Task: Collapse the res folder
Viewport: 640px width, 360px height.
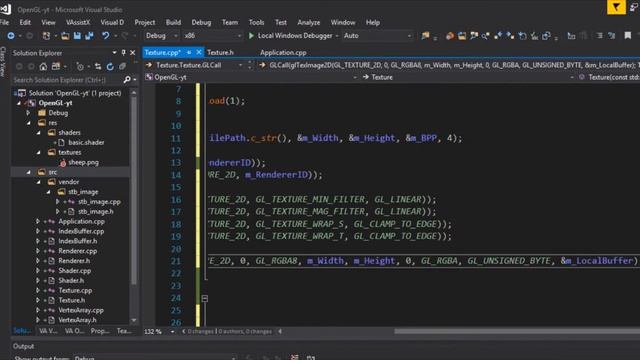Action: pos(29,123)
